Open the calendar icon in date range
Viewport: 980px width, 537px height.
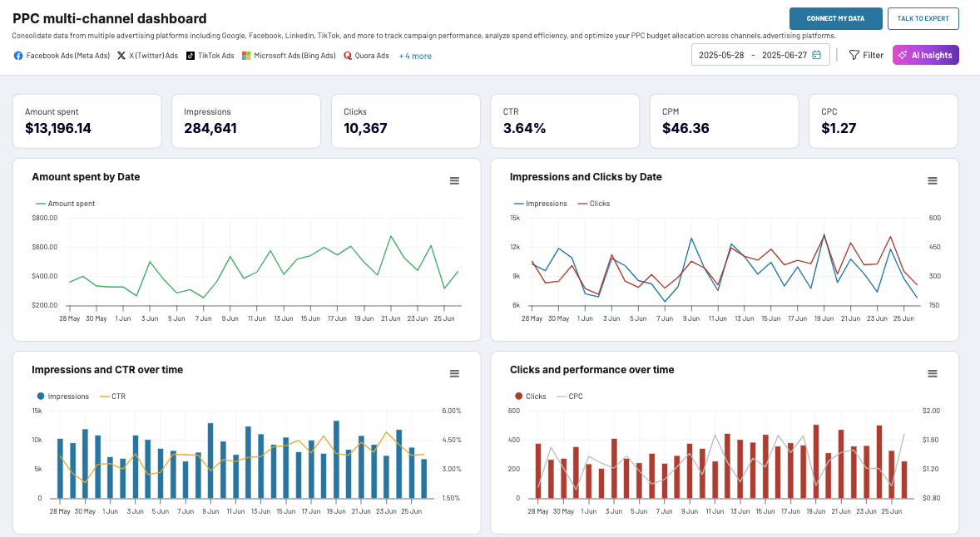817,55
